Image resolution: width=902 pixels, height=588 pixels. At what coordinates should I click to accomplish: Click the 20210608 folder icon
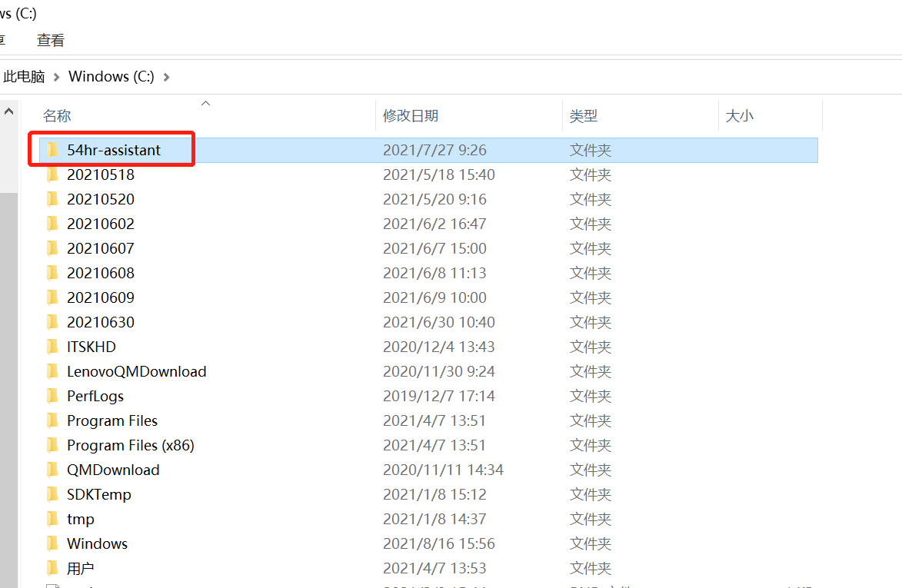52,273
